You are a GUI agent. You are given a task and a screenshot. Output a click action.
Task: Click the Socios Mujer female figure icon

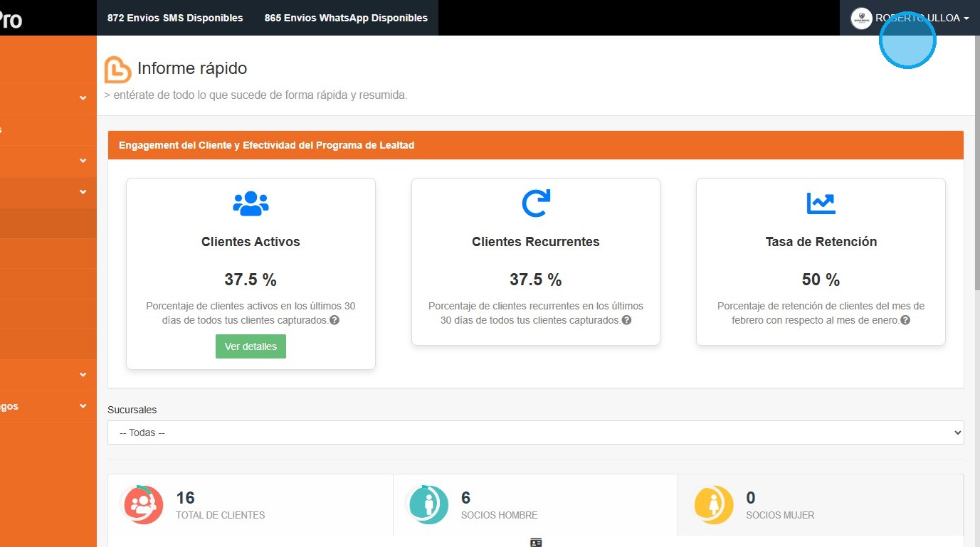coord(713,504)
